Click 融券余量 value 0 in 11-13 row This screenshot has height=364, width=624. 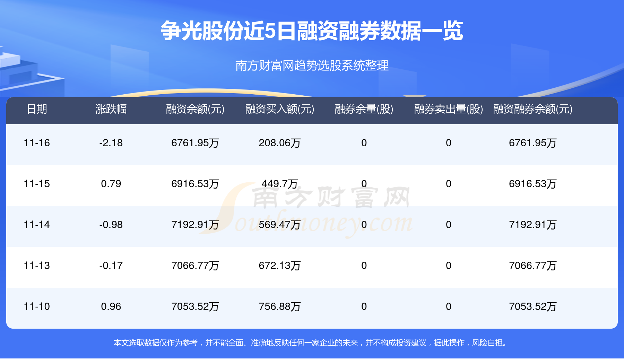pyautogui.click(x=364, y=266)
